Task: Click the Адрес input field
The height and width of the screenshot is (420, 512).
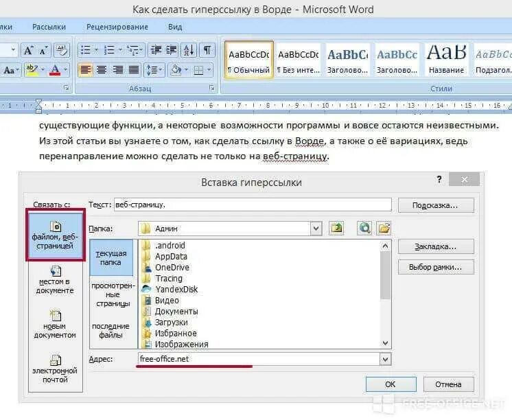Action: [259, 359]
